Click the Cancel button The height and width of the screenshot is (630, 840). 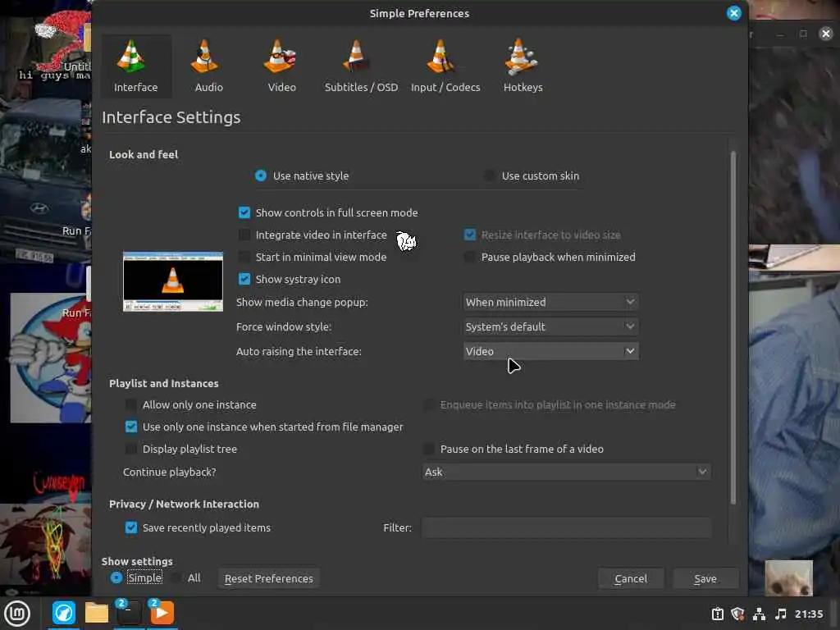click(631, 578)
